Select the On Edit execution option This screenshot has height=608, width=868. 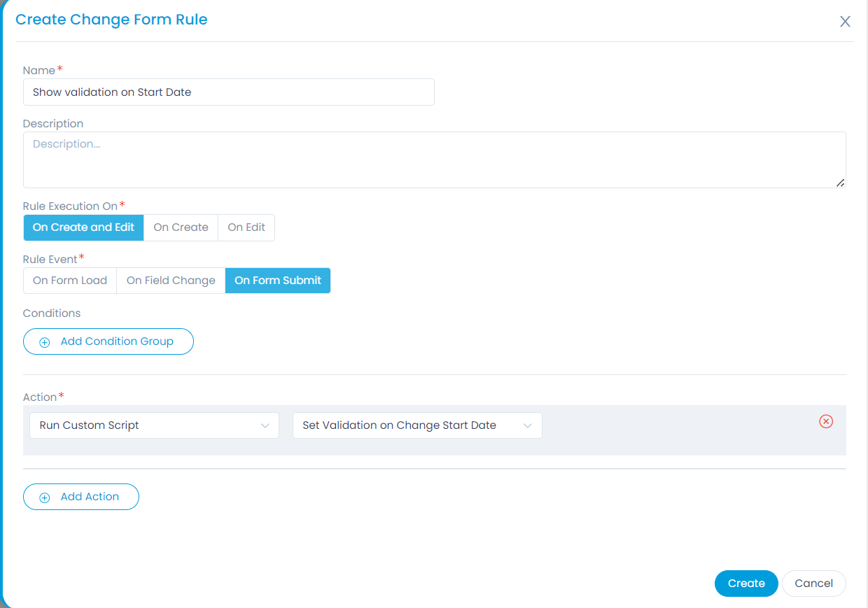246,227
